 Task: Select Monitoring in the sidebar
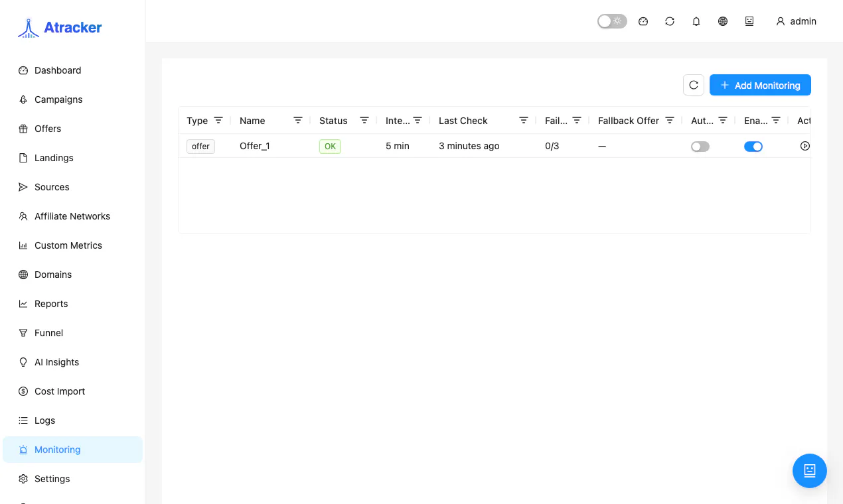click(x=73, y=450)
